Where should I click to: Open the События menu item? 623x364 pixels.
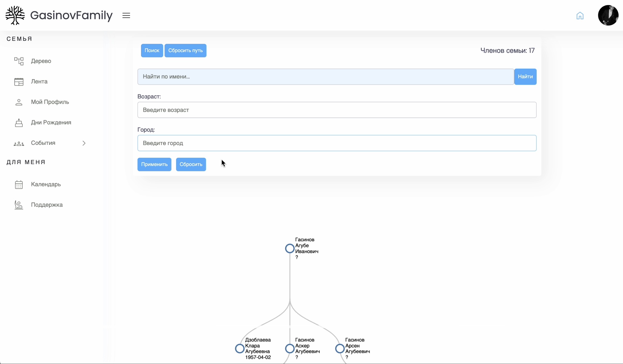43,143
